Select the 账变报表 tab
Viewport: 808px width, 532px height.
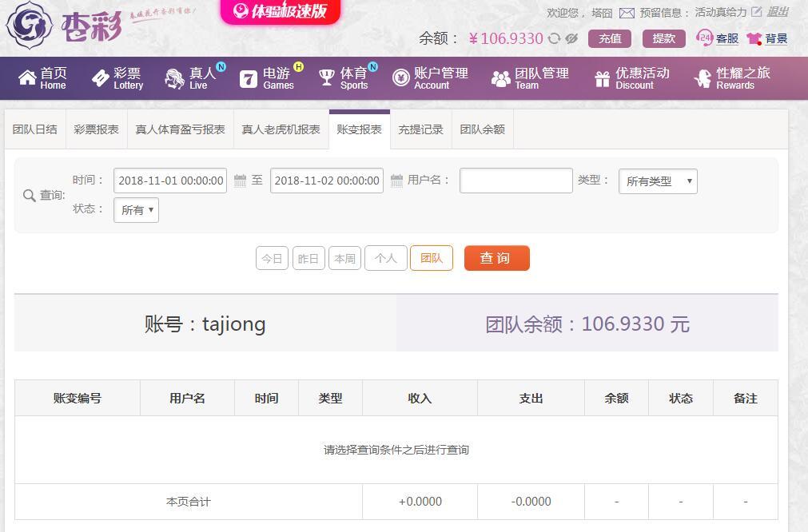[359, 129]
